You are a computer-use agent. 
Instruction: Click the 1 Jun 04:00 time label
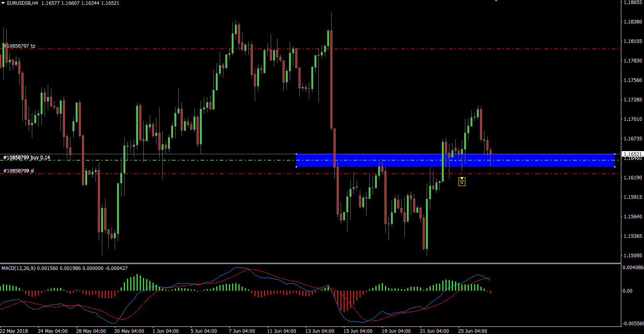(166, 331)
